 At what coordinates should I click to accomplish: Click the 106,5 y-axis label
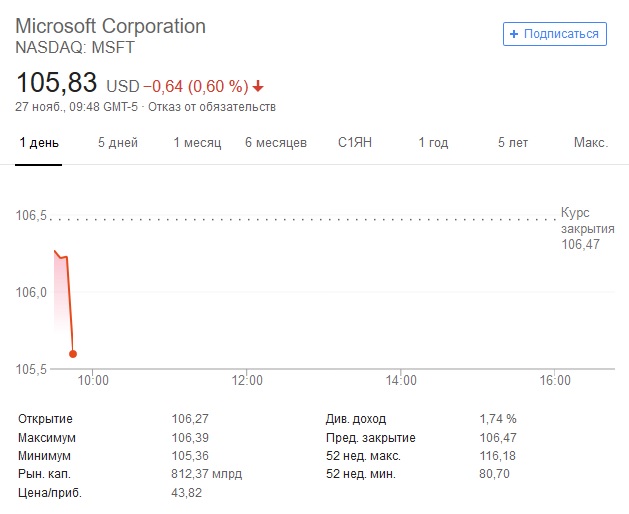(31, 215)
